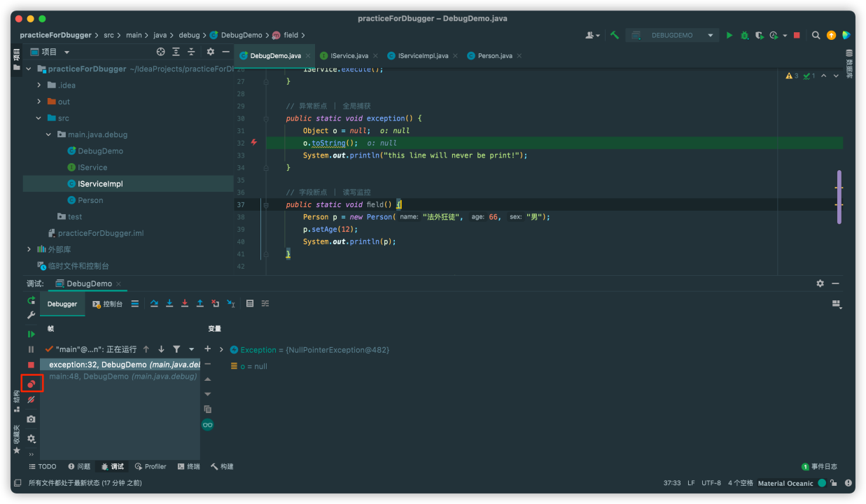Open the Evaluate Expression calculator icon
This screenshot has height=504, width=866.
(250, 303)
